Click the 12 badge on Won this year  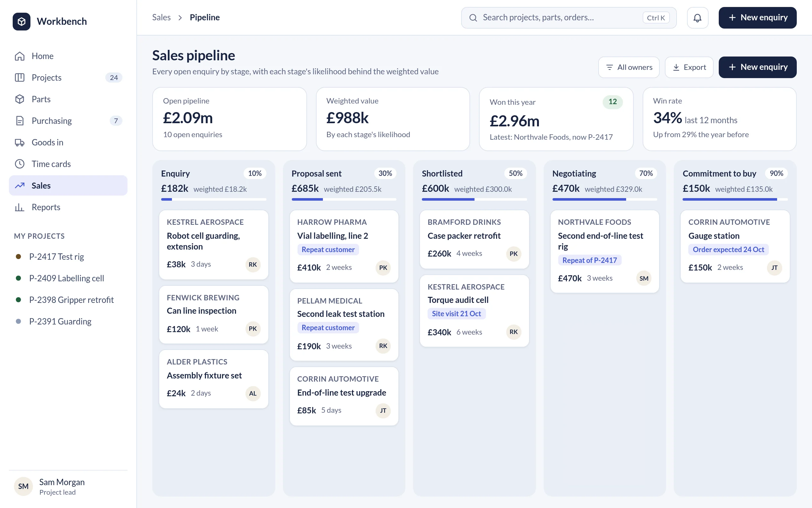tap(612, 102)
